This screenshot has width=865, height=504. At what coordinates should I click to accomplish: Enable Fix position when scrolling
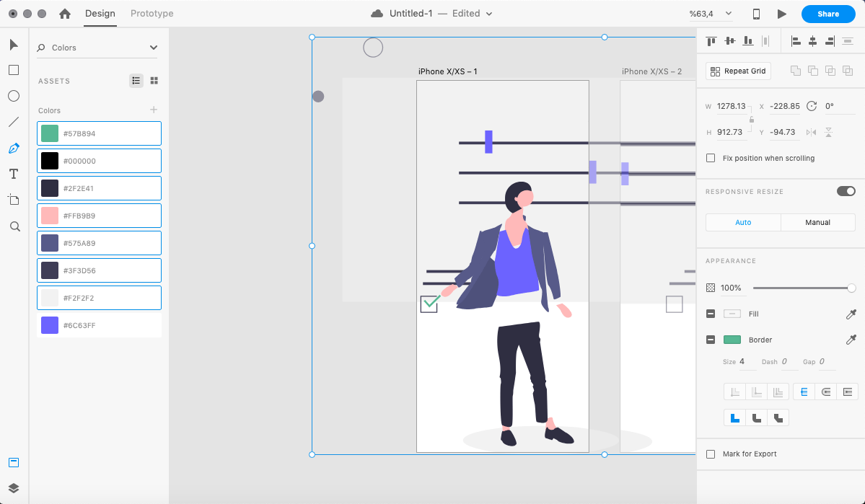tap(711, 158)
